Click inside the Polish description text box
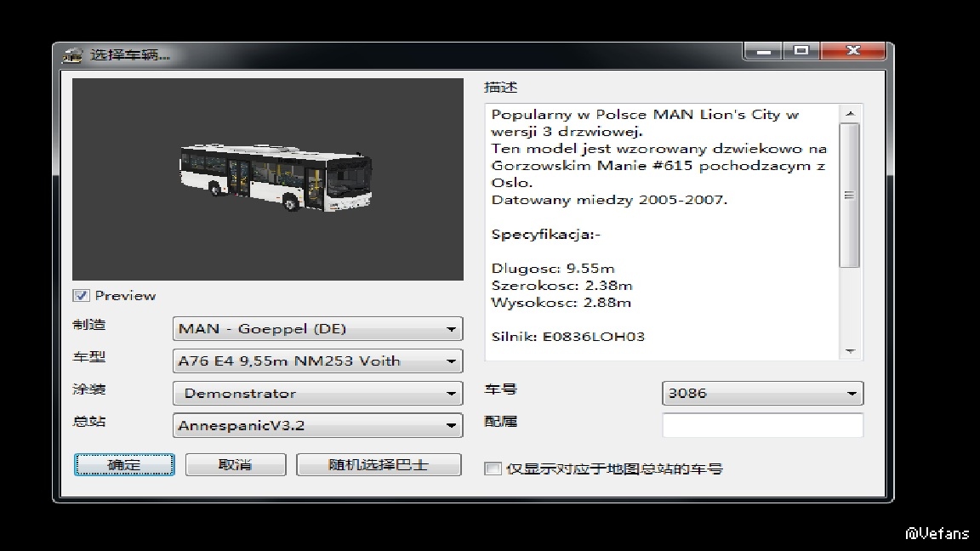This screenshot has height=551, width=980. point(663,232)
